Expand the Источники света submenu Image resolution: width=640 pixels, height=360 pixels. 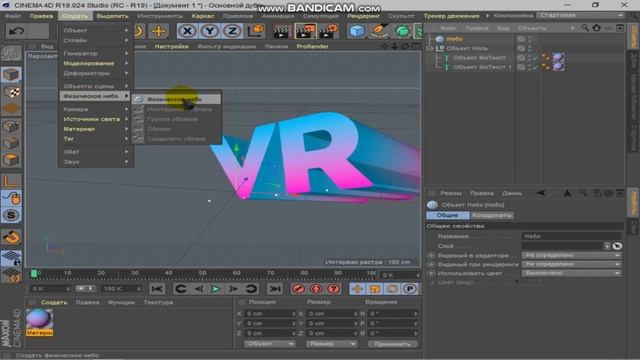click(x=96, y=119)
